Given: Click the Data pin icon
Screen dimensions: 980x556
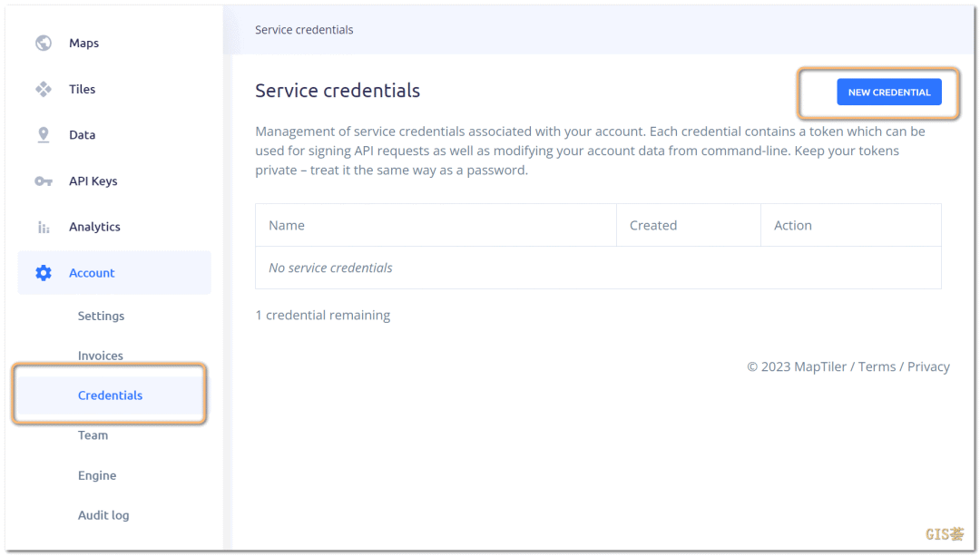Looking at the screenshot, I should 44,135.
